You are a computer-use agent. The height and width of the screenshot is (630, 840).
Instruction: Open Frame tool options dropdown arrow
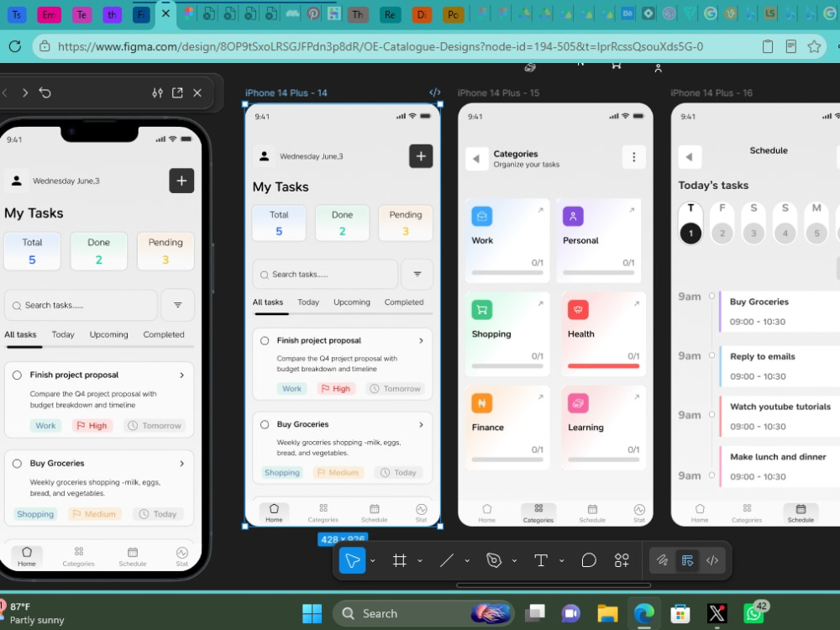(420, 561)
